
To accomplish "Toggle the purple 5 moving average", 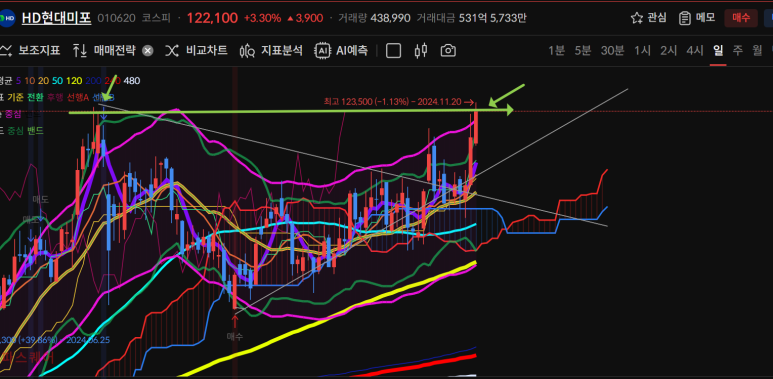I will tap(18, 81).
